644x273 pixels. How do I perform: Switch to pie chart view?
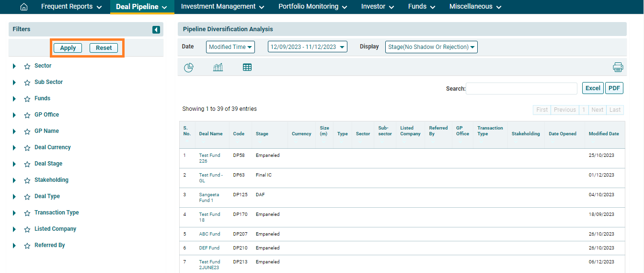tap(189, 68)
